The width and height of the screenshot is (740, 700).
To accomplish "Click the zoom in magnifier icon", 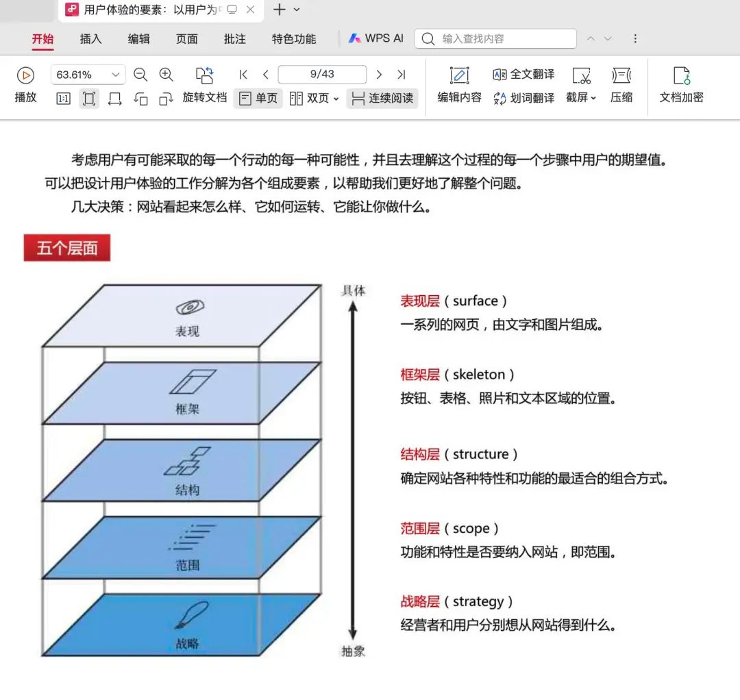I will (x=166, y=75).
